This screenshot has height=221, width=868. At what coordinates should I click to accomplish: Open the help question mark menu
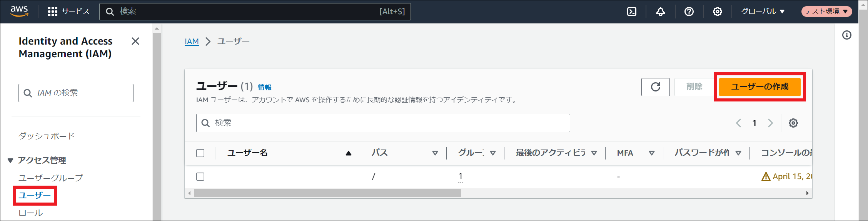point(689,12)
